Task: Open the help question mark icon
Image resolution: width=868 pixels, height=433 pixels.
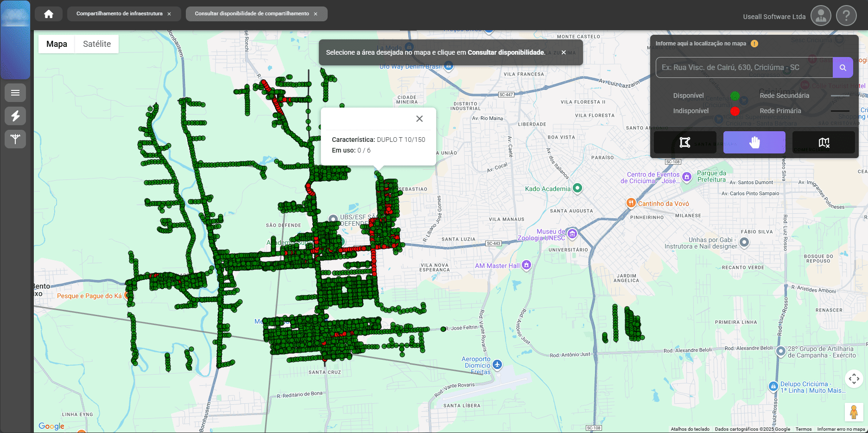Action: click(x=846, y=16)
